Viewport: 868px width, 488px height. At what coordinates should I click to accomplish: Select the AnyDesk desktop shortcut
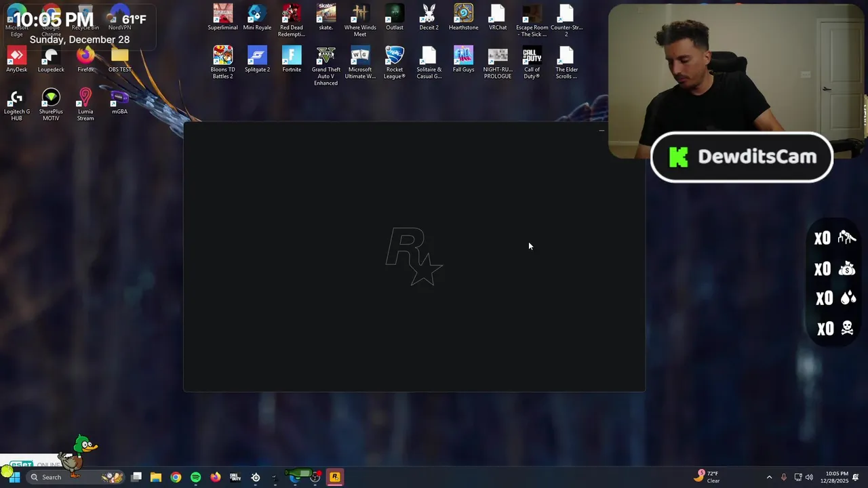pyautogui.click(x=16, y=60)
